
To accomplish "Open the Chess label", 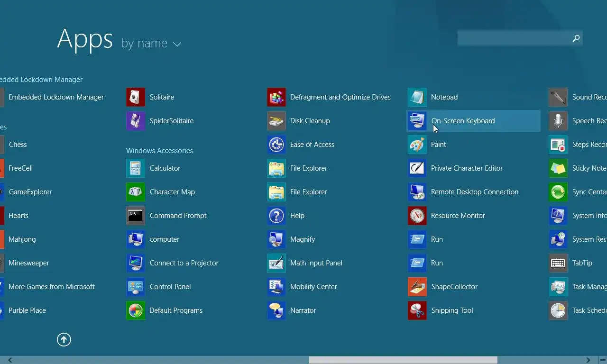I will [x=18, y=145].
